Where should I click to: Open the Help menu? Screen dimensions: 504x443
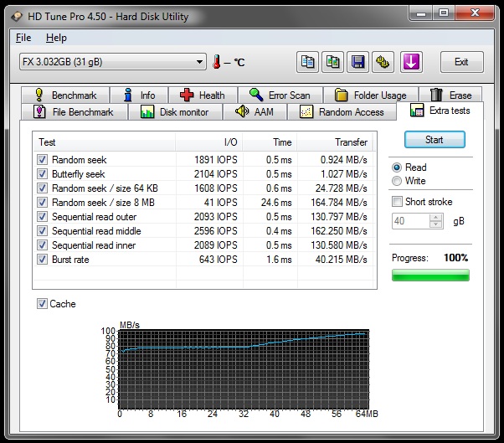click(56, 38)
